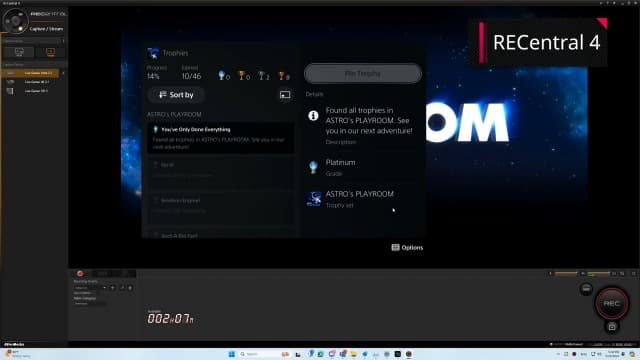Select the single-screen capture mode icon
This screenshot has width=640, height=360.
pyautogui.click(x=19, y=52)
